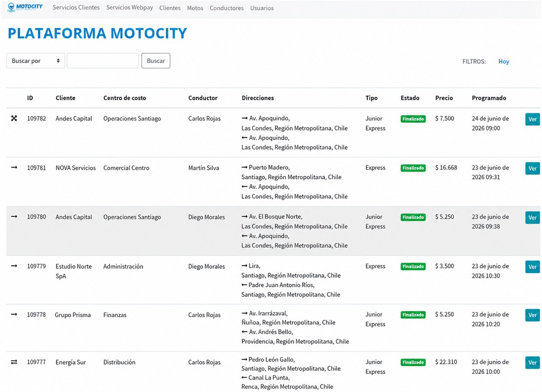Image resolution: width=542 pixels, height=392 pixels.
Task: Open Conductores section
Action: click(x=227, y=8)
